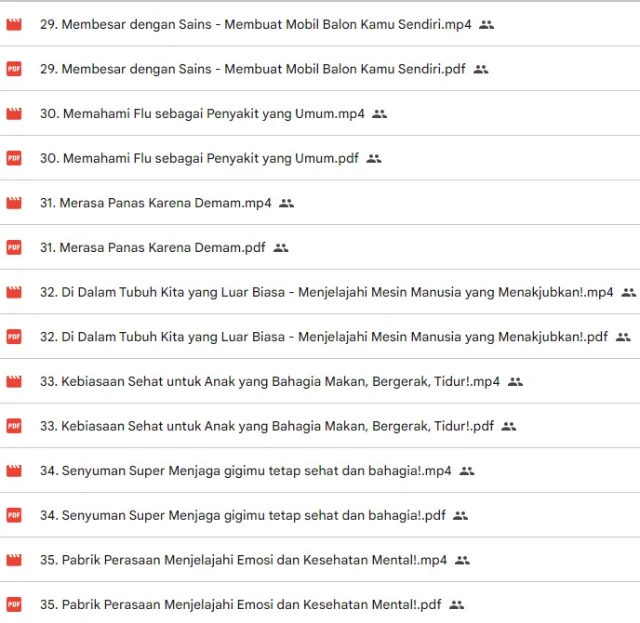
Task: Click shared icon beside 30. Memahami Flu pdf
Action: click(x=374, y=158)
